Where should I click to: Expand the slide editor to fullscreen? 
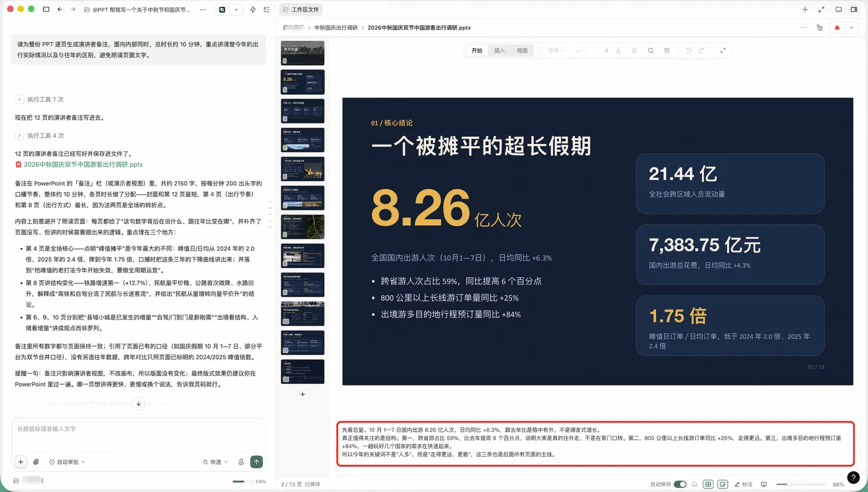723,51
